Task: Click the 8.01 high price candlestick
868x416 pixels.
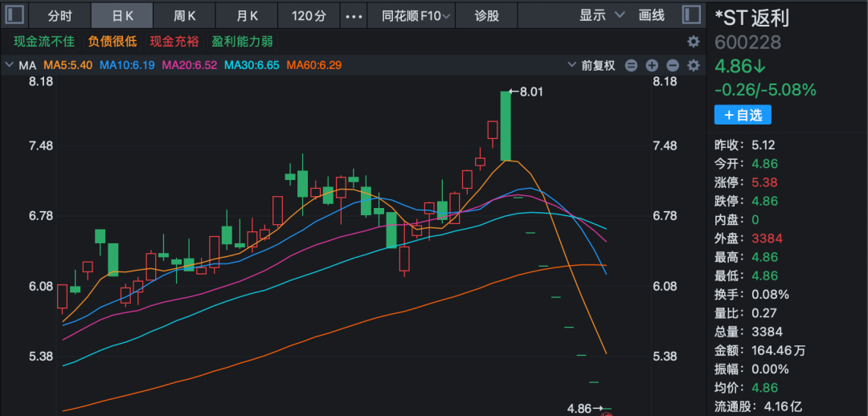Action: point(506,125)
